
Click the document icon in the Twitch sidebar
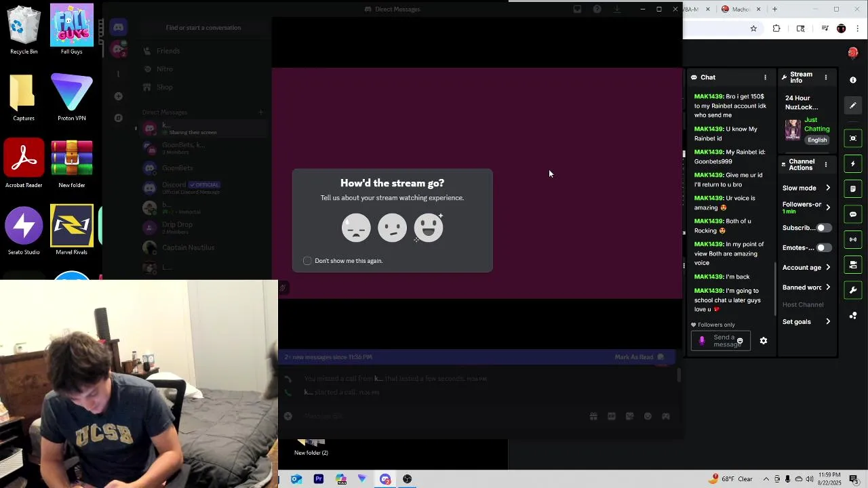click(x=853, y=189)
